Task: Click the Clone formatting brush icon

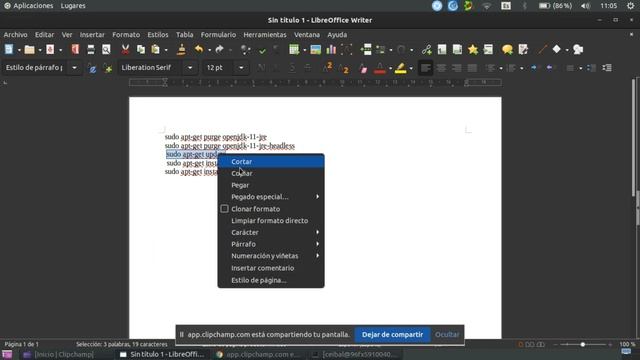Action: click(x=181, y=49)
